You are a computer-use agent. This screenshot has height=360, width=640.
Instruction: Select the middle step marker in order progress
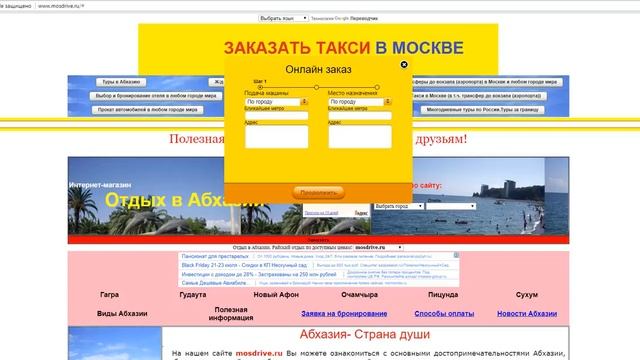tap(316, 87)
